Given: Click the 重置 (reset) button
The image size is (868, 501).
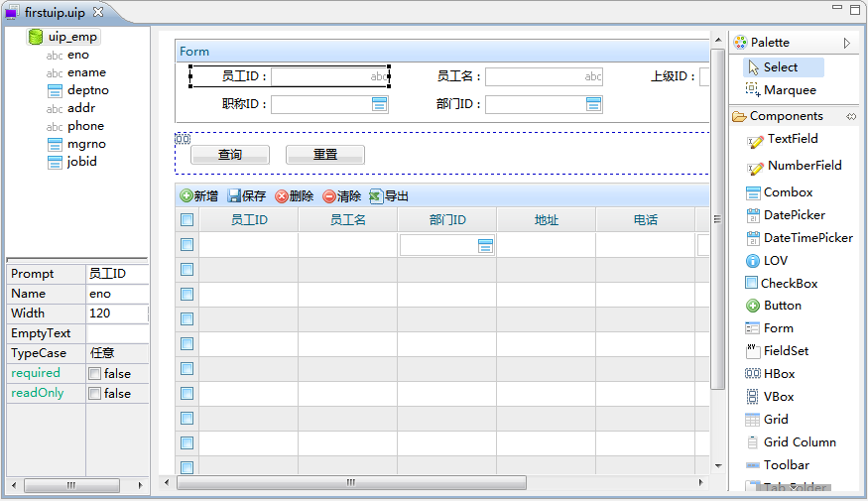Looking at the screenshot, I should click(325, 155).
